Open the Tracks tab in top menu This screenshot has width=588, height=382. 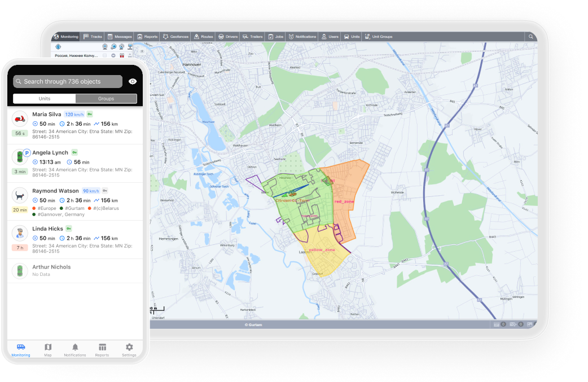[x=93, y=37]
